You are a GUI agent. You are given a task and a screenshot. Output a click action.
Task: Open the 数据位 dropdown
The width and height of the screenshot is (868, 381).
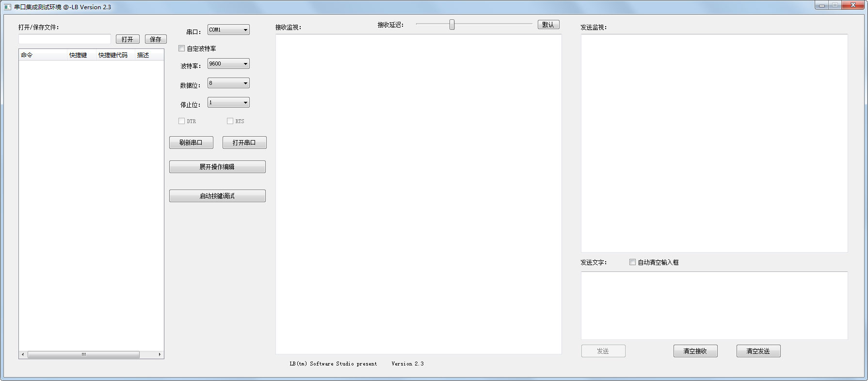tap(228, 83)
